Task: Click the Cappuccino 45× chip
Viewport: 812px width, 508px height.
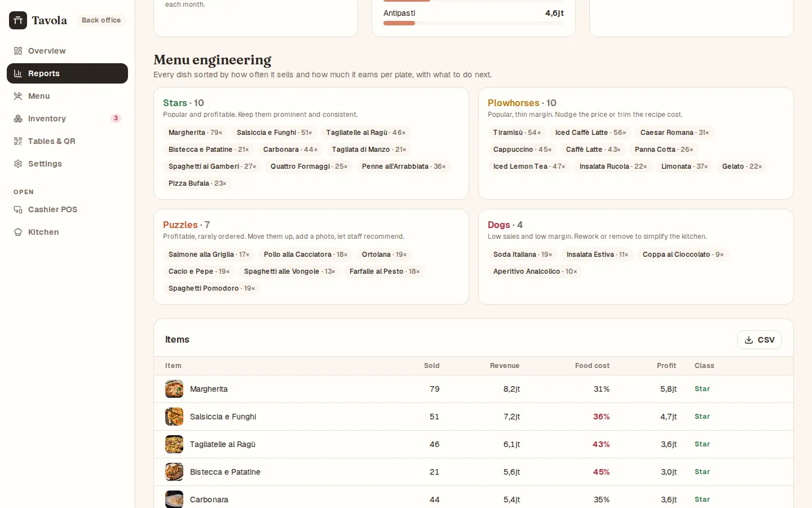Action: [523, 150]
